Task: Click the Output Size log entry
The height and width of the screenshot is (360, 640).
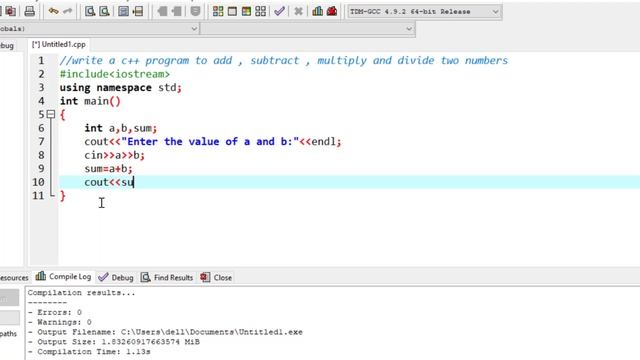Action: [x=114, y=342]
